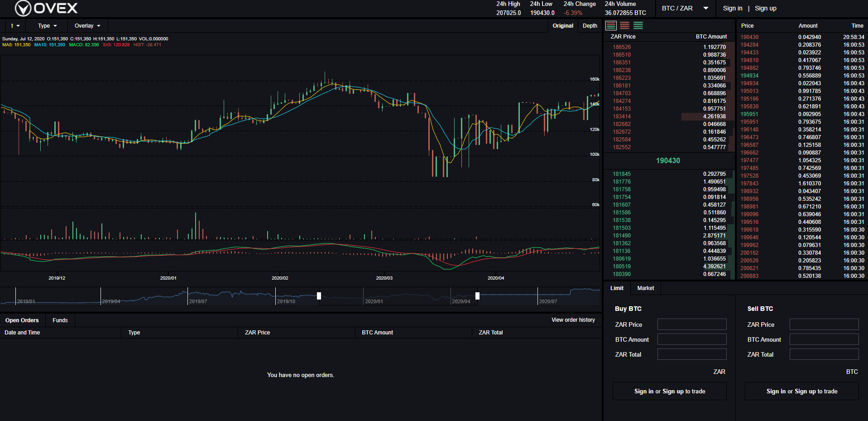Open the time interval 't' dropdown
This screenshot has height=421, width=868.
point(15,26)
